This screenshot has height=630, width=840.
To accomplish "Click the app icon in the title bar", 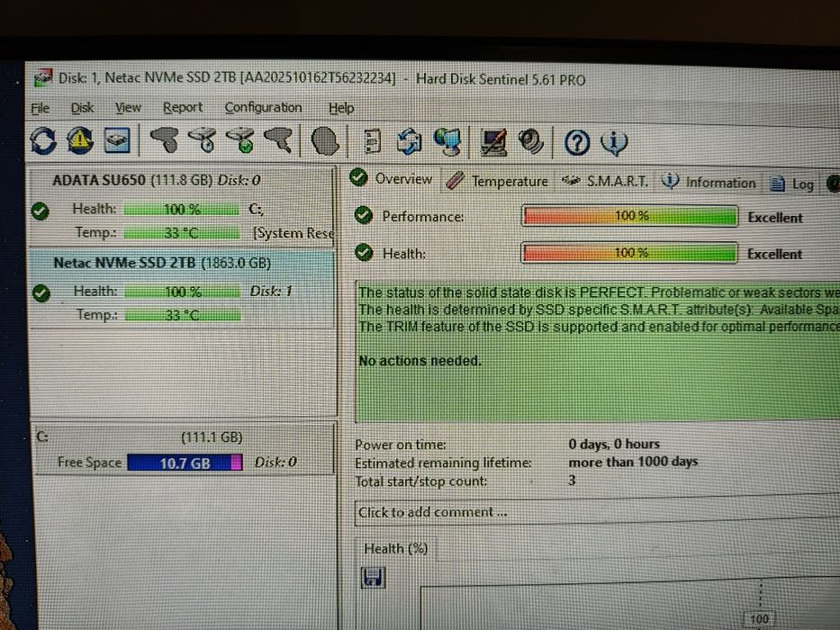I will 43,78.
